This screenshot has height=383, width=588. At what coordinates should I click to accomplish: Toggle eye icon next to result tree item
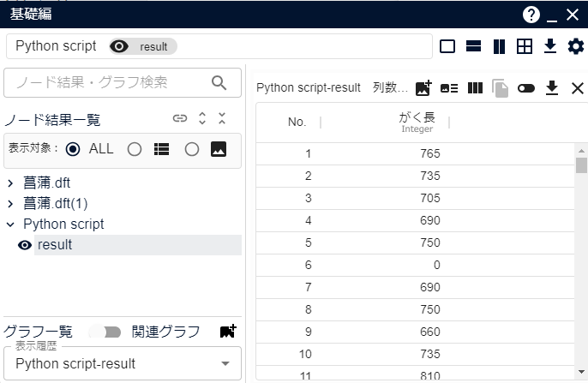click(25, 245)
